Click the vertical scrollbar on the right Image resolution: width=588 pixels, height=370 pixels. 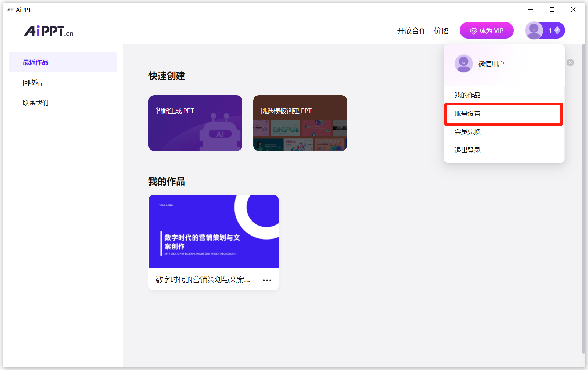tap(584, 198)
